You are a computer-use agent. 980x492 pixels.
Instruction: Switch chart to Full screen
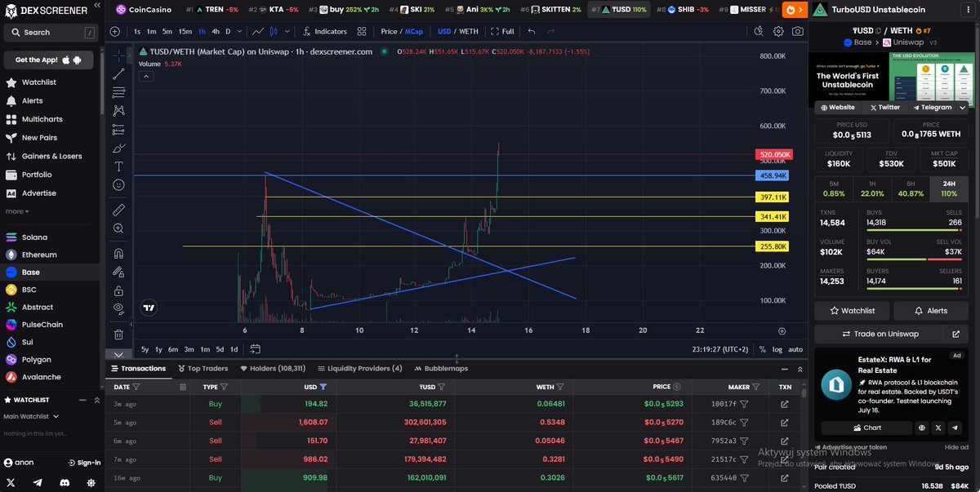pos(502,31)
